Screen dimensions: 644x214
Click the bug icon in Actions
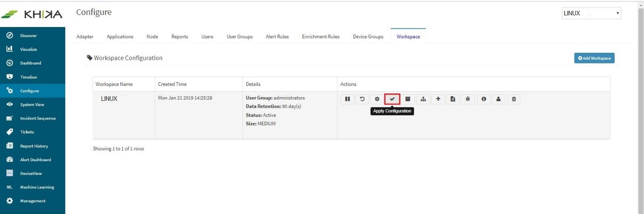coord(468,99)
